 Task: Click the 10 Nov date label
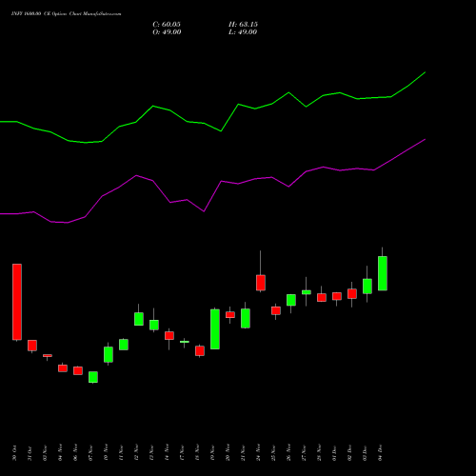pos(106,453)
